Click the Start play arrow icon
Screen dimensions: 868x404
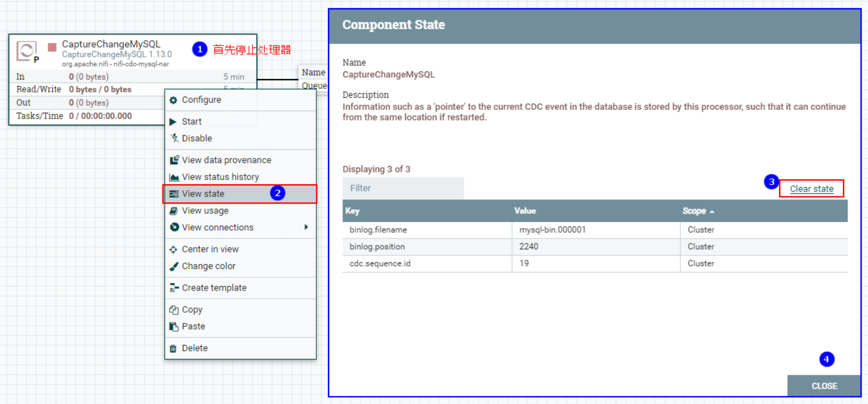[x=173, y=122]
